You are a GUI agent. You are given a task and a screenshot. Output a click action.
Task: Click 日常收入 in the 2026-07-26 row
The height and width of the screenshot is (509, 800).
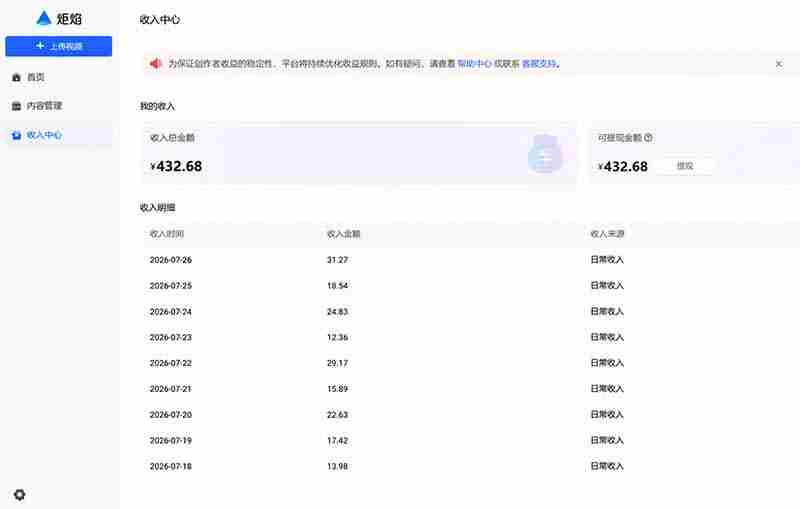click(x=607, y=260)
